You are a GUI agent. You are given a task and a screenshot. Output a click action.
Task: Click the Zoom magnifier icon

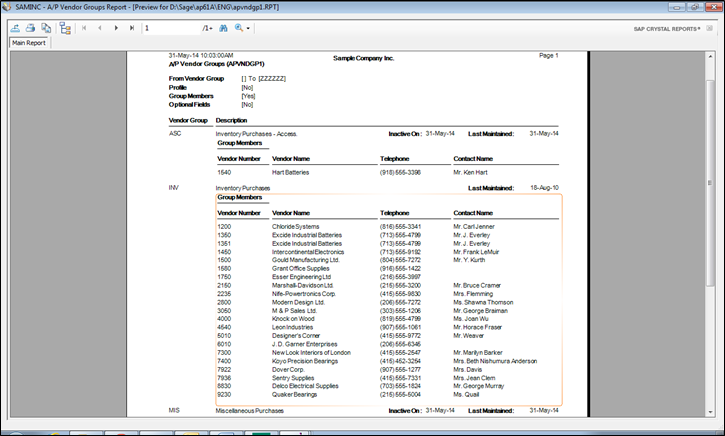(239, 28)
